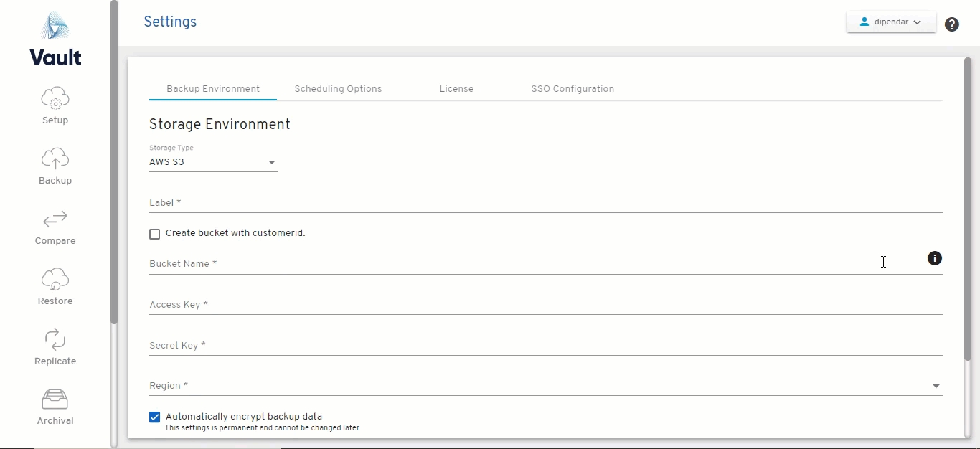Open the Setup cloud icon in sidebar
The image size is (980, 449).
click(x=55, y=98)
